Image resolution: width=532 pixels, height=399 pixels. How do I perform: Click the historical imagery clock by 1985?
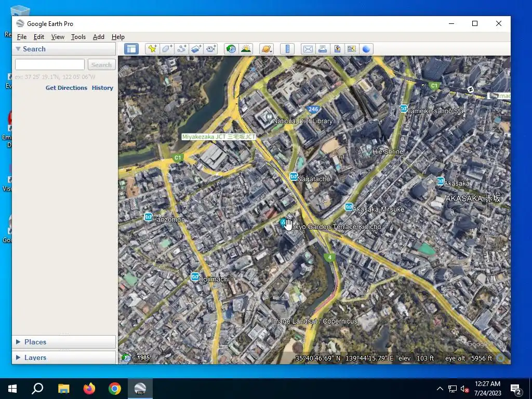coord(126,357)
